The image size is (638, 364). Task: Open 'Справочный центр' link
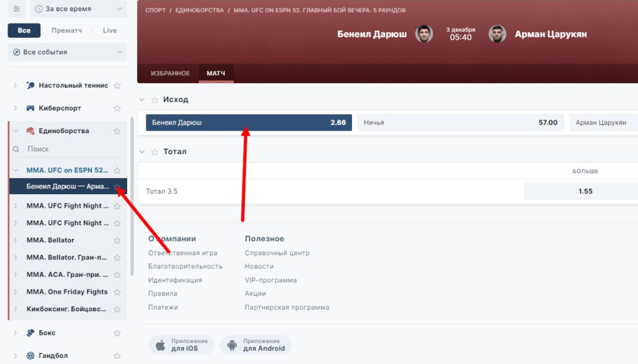pos(277,253)
